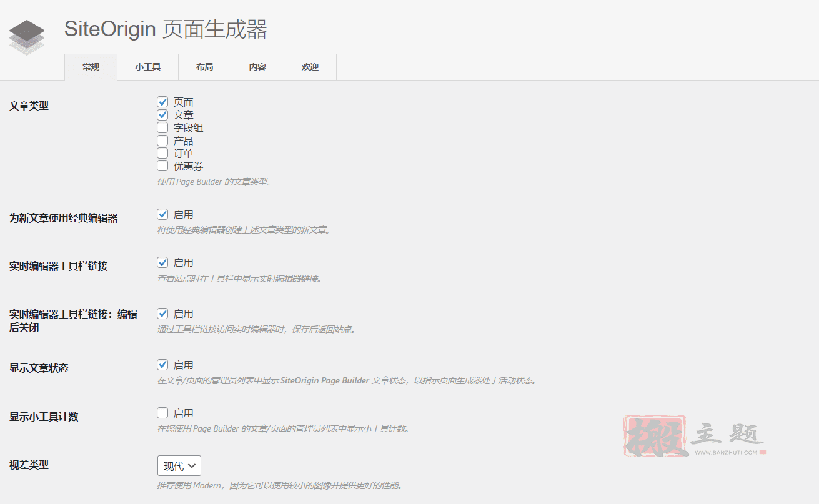Click the 实时编辑器工具栏链接：编辑后关闭 label

(73, 320)
